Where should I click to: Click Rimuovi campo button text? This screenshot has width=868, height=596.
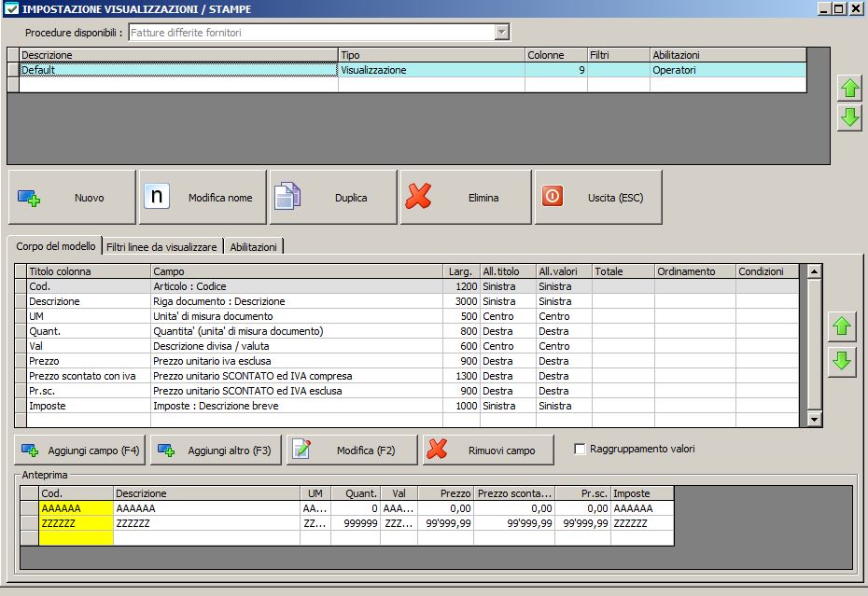pyautogui.click(x=501, y=450)
